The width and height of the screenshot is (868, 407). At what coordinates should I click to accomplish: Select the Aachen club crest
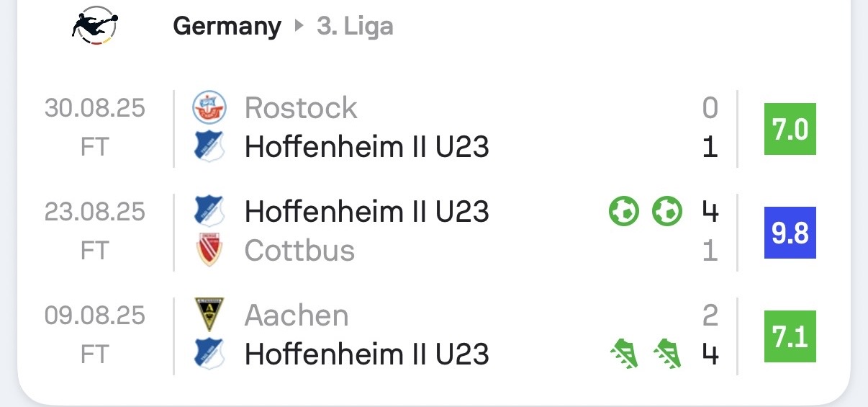tap(209, 316)
